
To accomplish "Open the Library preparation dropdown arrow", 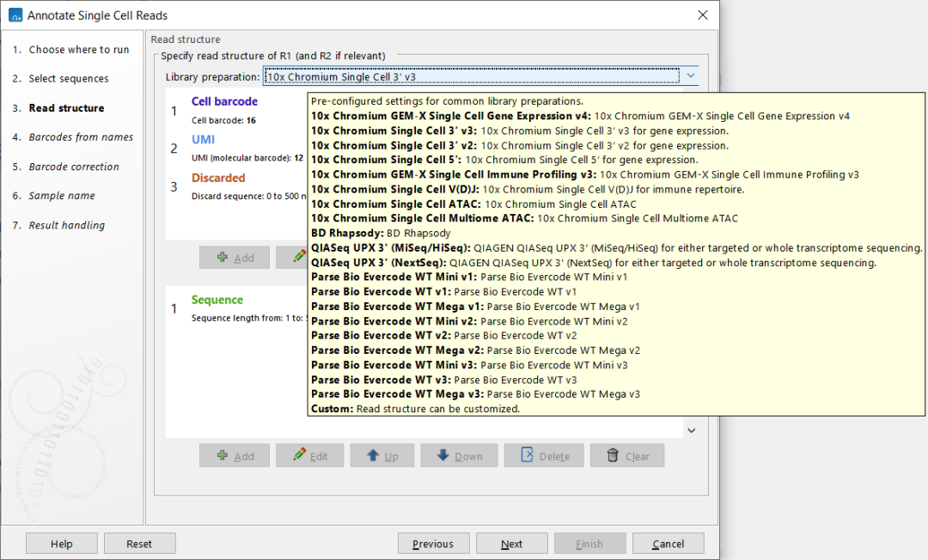I will click(x=690, y=76).
